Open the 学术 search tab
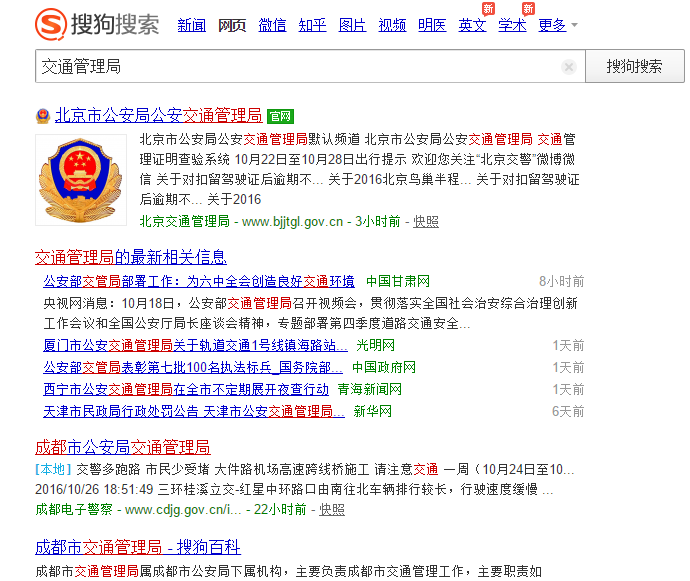This screenshot has height=581, width=690. (512, 26)
